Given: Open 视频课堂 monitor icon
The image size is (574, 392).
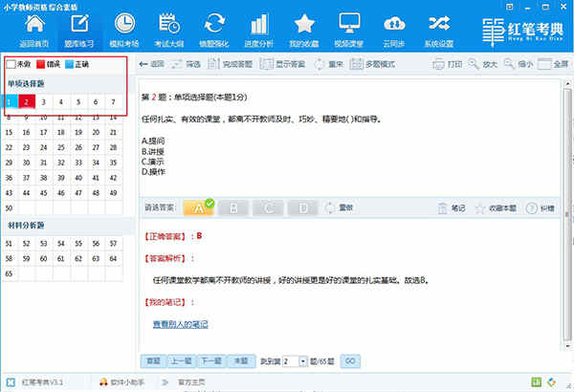Looking at the screenshot, I should (349, 24).
